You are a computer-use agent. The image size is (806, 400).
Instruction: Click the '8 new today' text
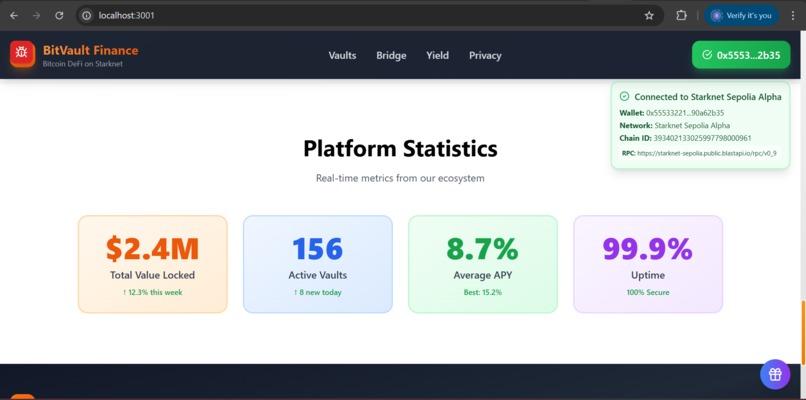coord(318,292)
